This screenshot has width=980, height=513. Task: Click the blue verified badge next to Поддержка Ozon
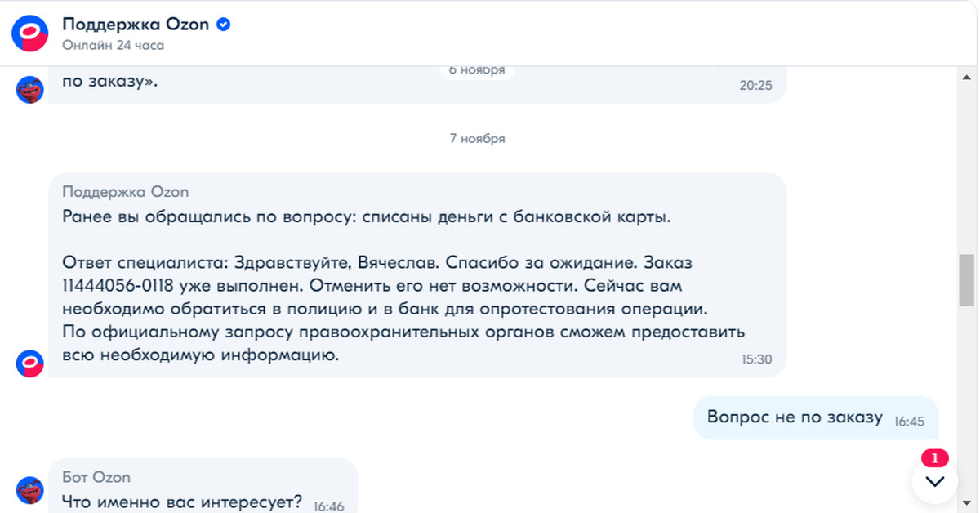(223, 25)
